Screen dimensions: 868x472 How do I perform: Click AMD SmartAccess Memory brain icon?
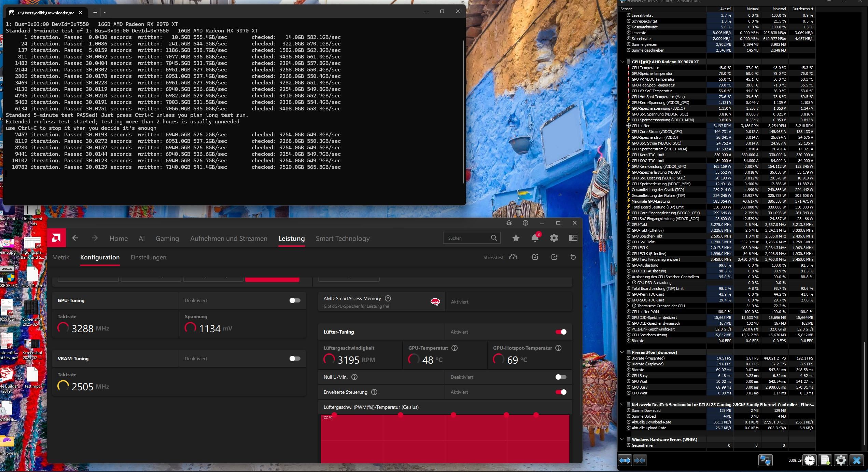(x=435, y=302)
